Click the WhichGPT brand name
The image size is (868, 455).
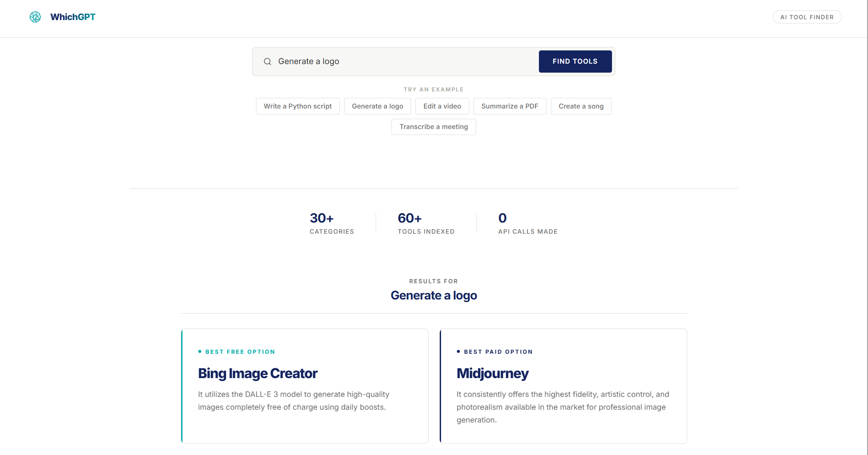pos(73,17)
